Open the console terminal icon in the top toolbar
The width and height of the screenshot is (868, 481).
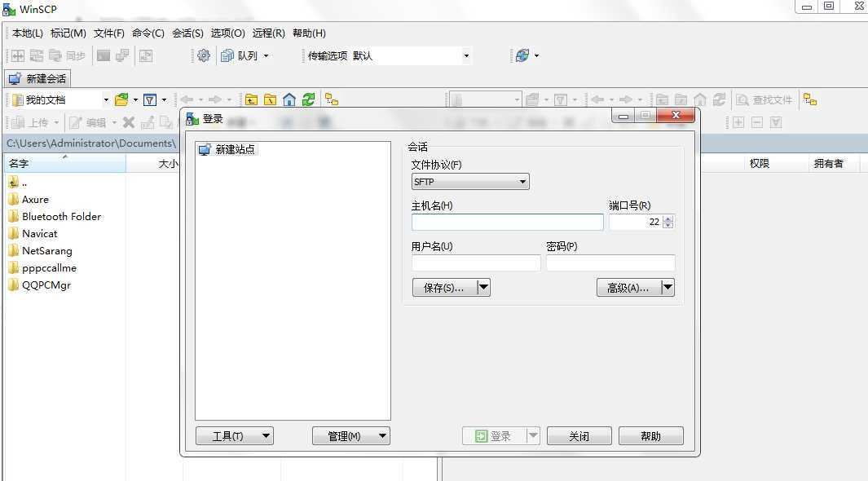pyautogui.click(x=104, y=55)
